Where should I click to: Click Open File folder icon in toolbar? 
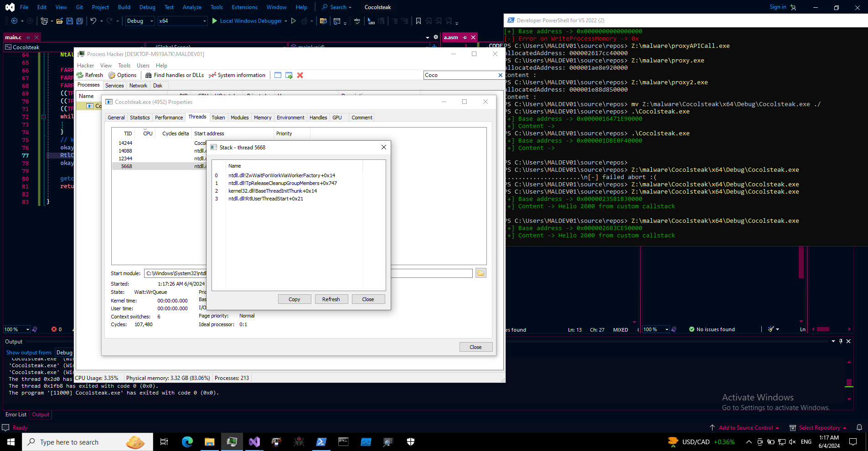(60, 21)
